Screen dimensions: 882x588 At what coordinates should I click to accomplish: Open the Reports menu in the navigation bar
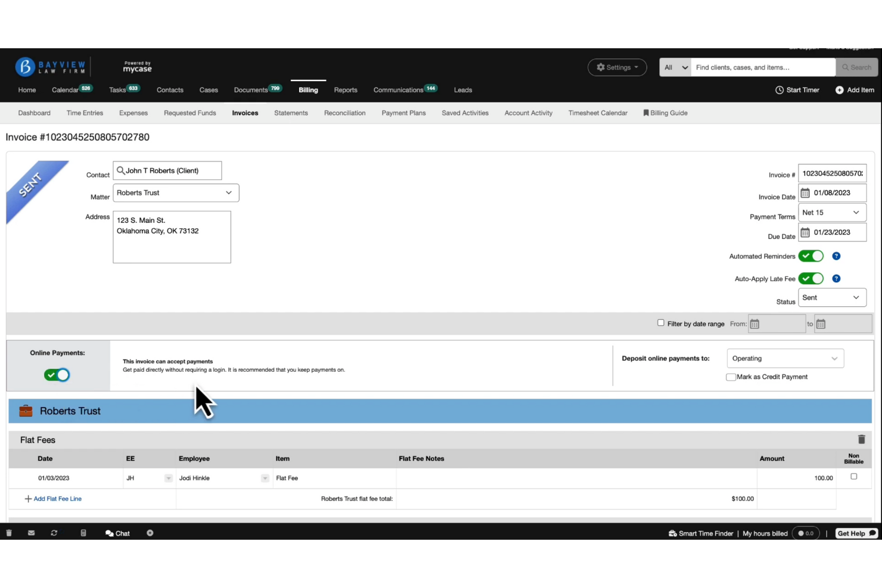click(346, 89)
